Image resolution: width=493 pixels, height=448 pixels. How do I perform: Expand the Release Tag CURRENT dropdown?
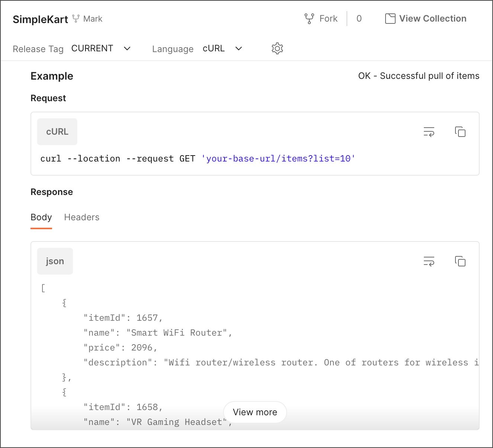[x=101, y=48]
